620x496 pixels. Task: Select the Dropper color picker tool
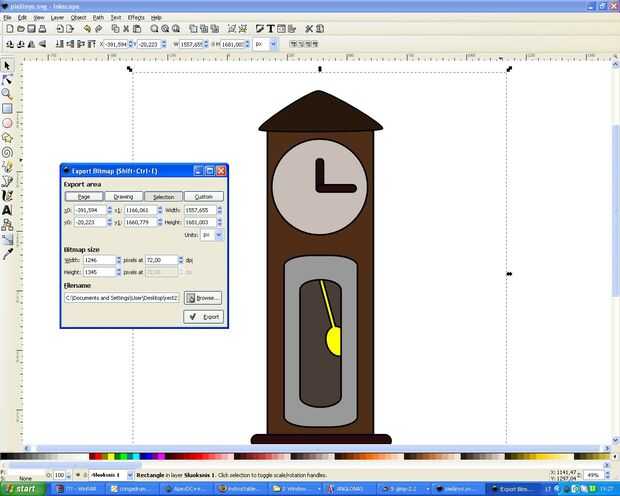(7, 254)
